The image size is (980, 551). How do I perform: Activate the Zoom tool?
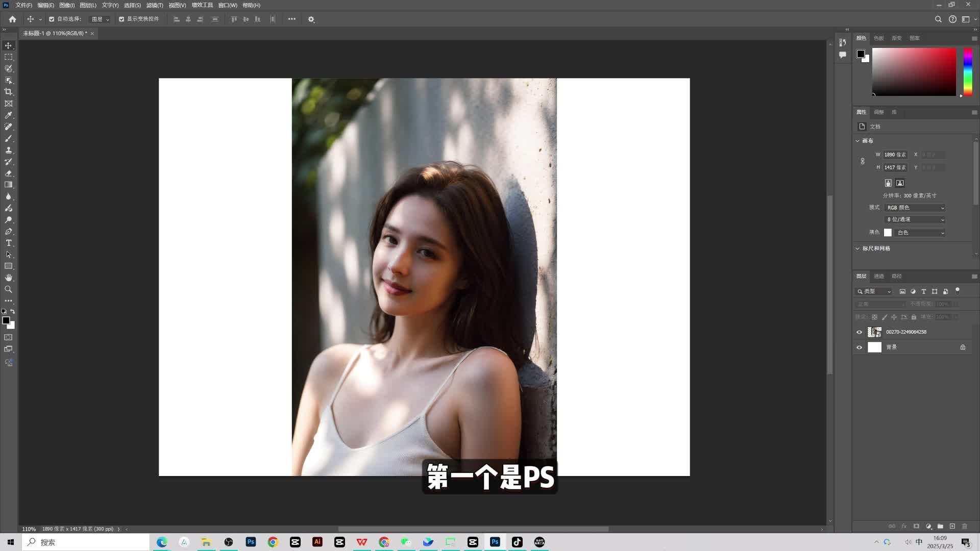[x=8, y=289]
